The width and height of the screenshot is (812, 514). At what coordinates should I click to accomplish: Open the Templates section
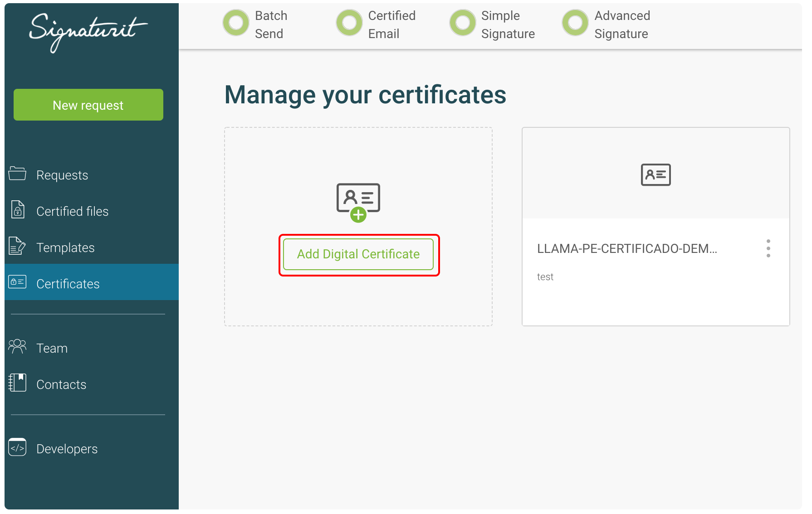tap(65, 247)
